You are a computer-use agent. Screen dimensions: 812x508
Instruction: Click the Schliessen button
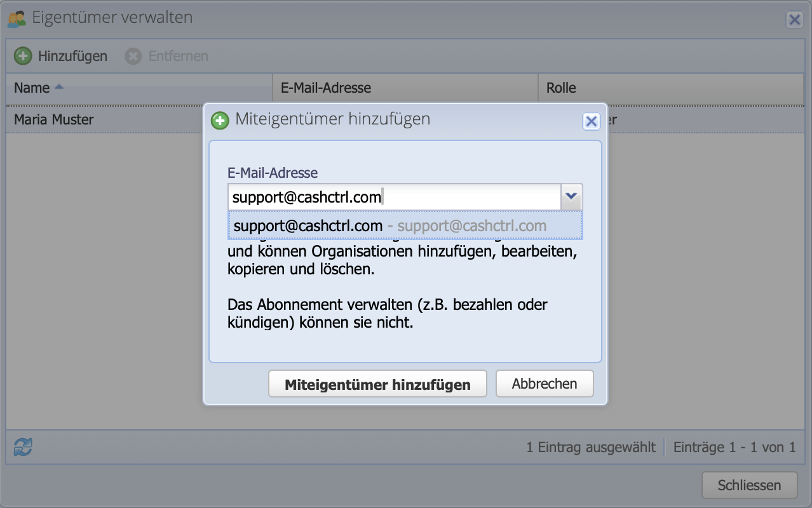click(749, 485)
